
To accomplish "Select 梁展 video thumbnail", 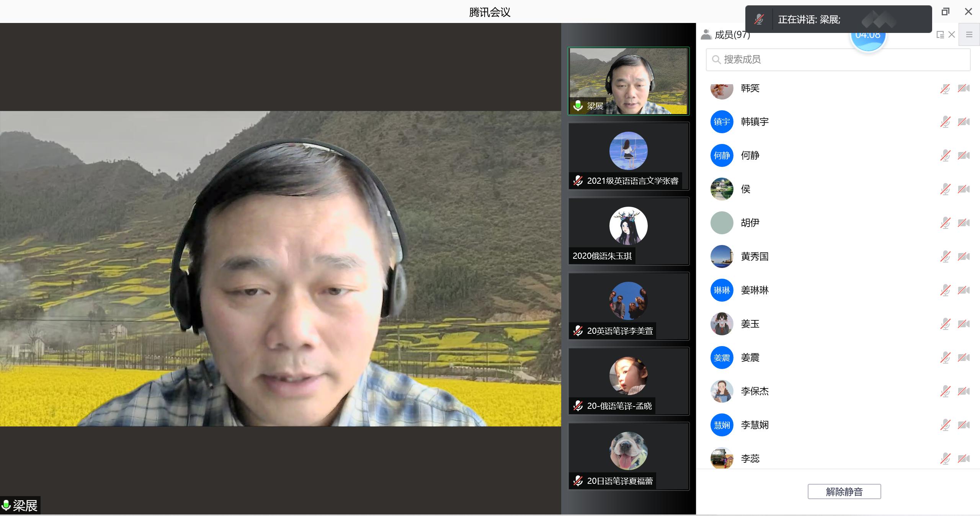I will 629,81.
